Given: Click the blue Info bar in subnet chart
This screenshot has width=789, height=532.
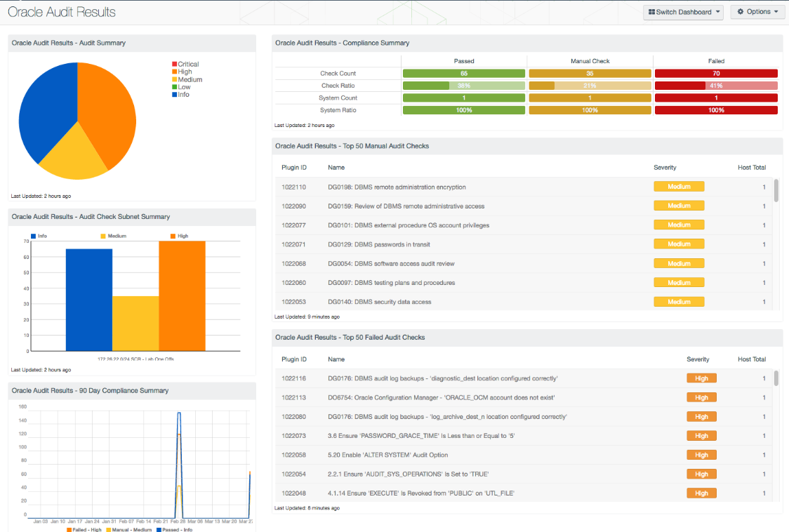Looking at the screenshot, I should click(89, 300).
